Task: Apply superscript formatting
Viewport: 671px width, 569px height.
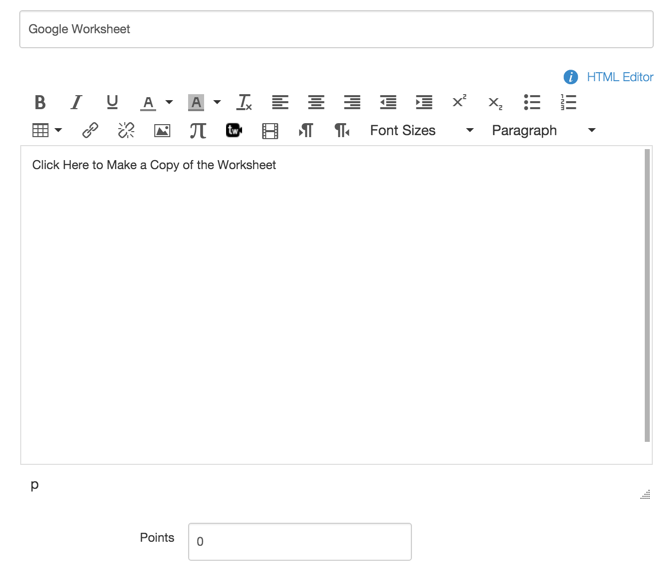Action: point(460,102)
